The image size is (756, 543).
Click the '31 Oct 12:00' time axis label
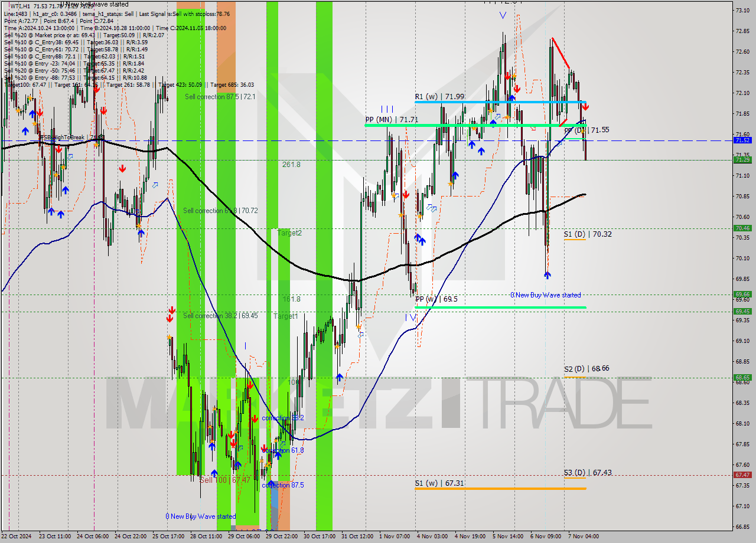(357, 537)
